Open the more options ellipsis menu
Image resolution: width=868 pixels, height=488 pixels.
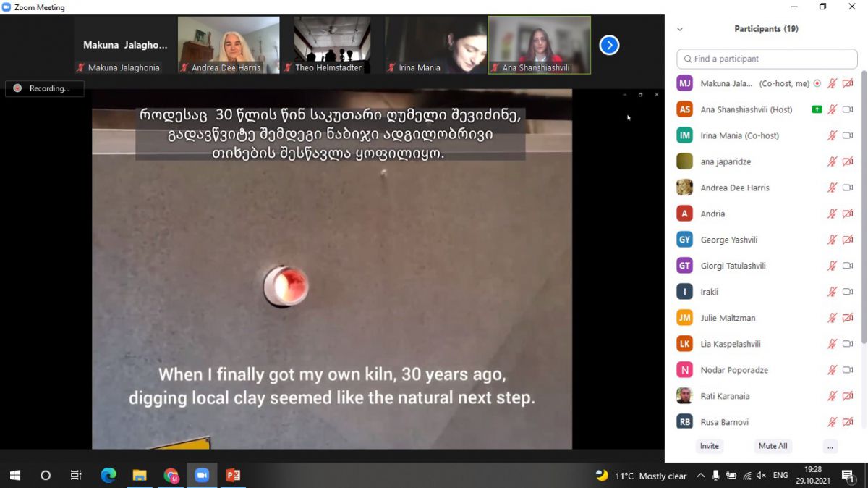pyautogui.click(x=830, y=446)
